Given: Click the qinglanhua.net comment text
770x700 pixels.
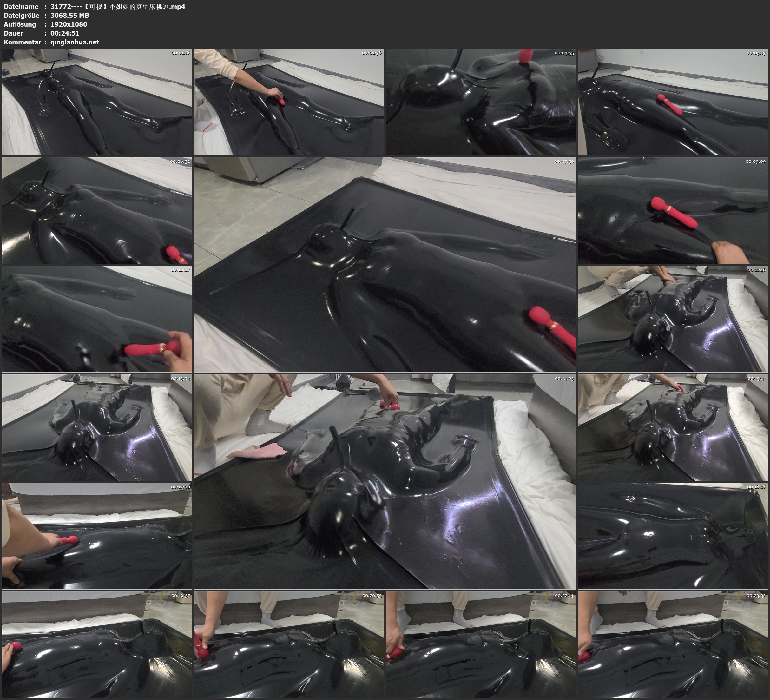Looking at the screenshot, I should (x=75, y=42).
